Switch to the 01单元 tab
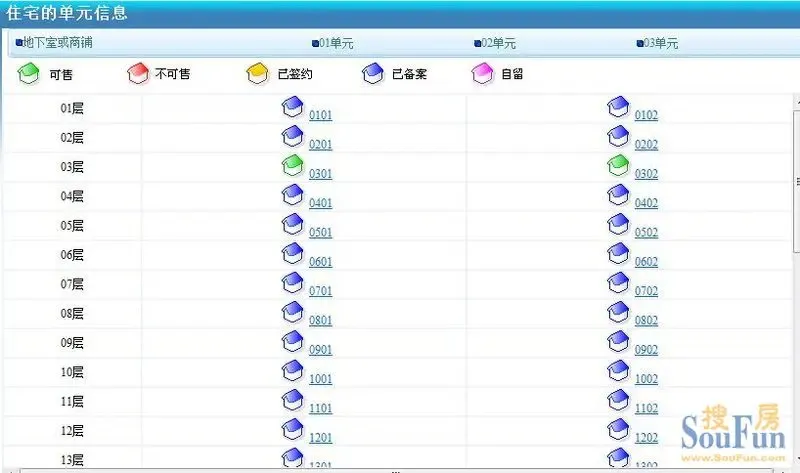The image size is (800, 473). (333, 43)
